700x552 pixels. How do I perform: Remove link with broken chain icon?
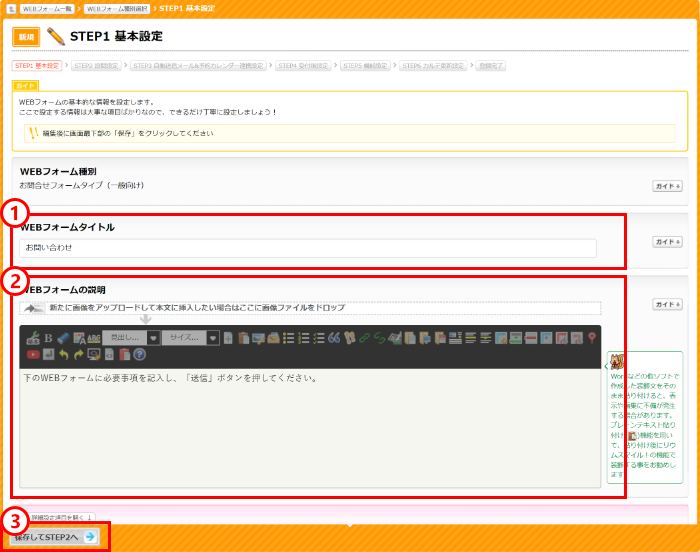pyautogui.click(x=379, y=338)
